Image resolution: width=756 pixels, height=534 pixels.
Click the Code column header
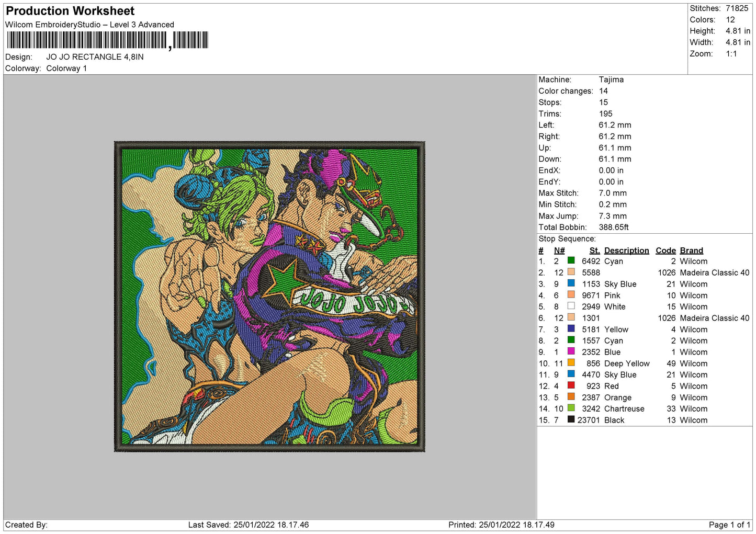(665, 251)
